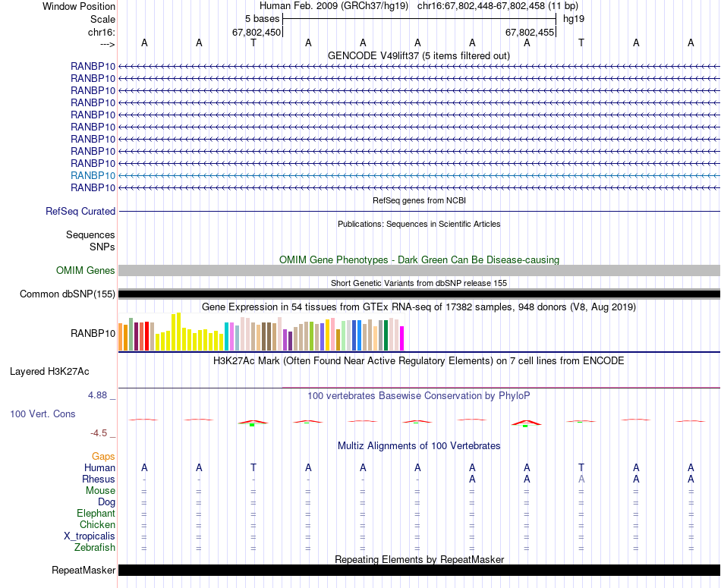Click the Window Position label
Image resolution: width=721 pixels, height=588 pixels.
[79, 6]
